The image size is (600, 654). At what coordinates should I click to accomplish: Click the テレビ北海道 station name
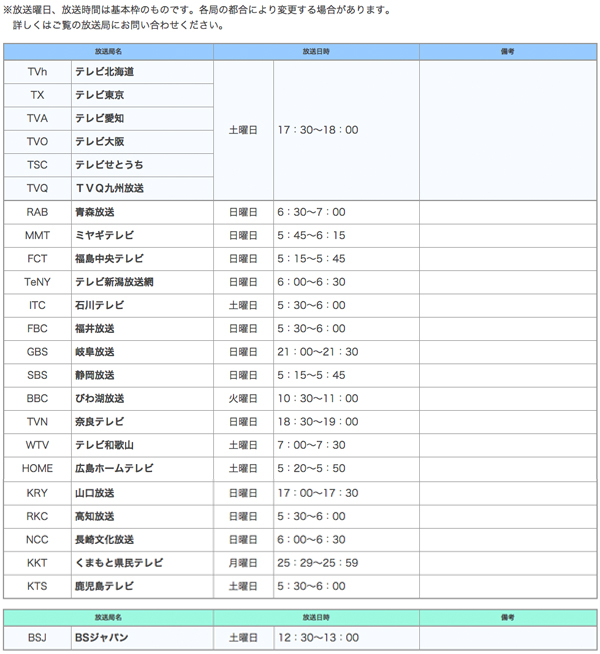coord(104,72)
